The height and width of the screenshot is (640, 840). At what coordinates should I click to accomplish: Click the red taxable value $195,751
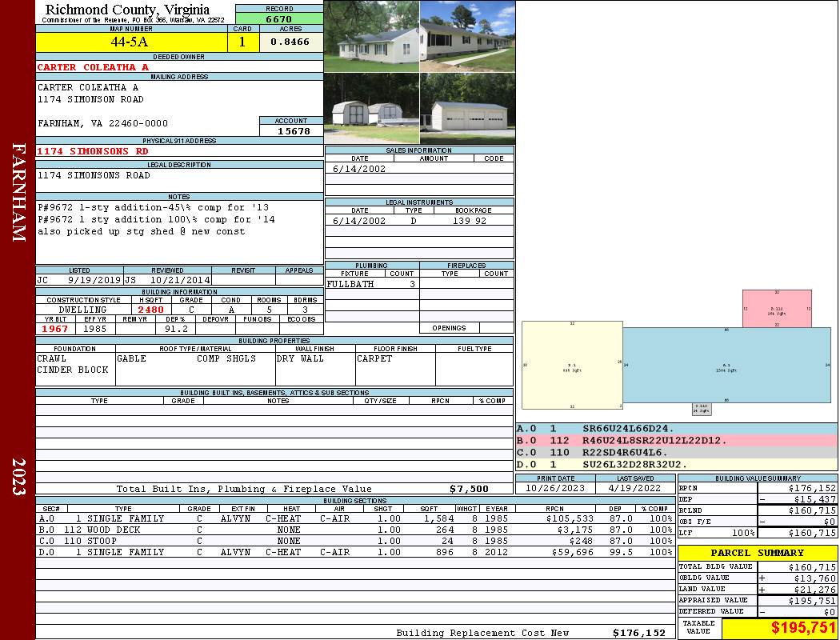click(x=802, y=628)
